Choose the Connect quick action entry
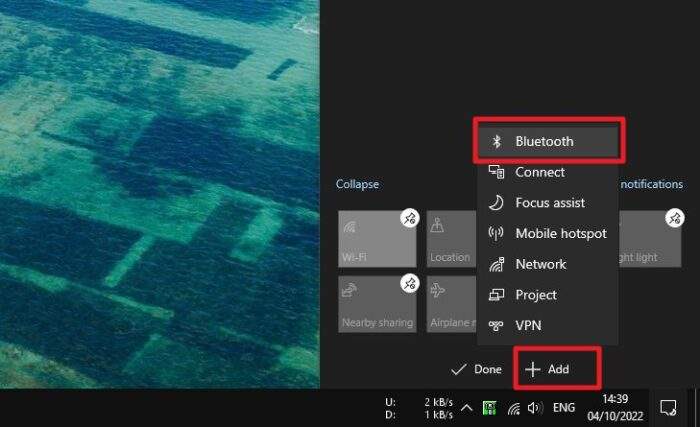The height and width of the screenshot is (427, 700). click(548, 172)
